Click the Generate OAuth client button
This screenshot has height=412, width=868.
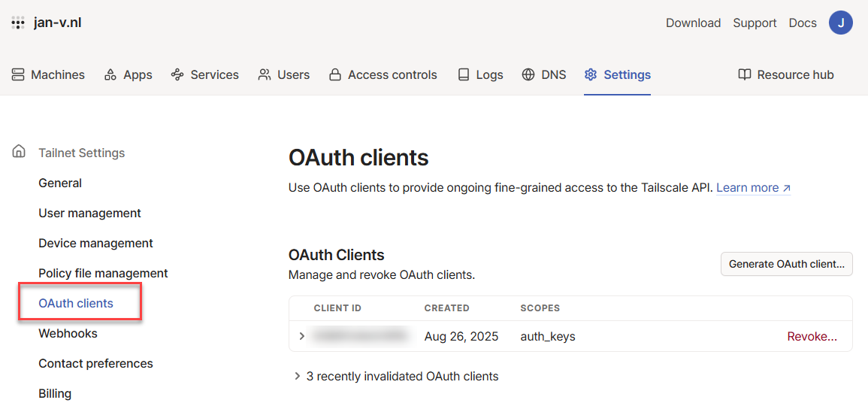click(x=787, y=264)
